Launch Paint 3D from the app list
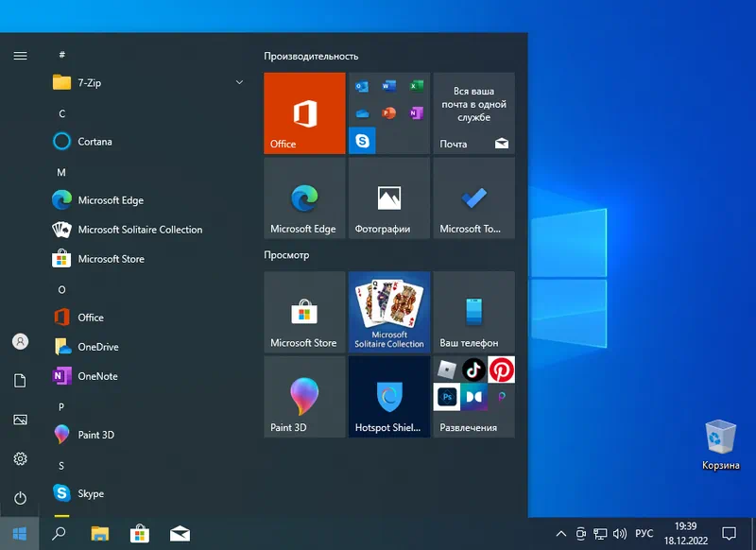The width and height of the screenshot is (756, 550). (147, 435)
